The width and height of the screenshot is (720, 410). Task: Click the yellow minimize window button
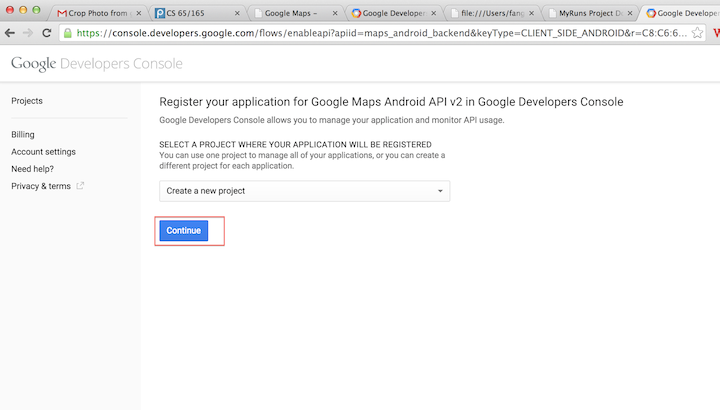point(23,10)
